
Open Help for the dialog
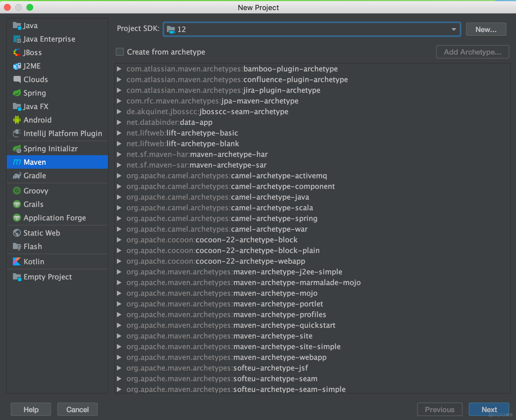31,409
